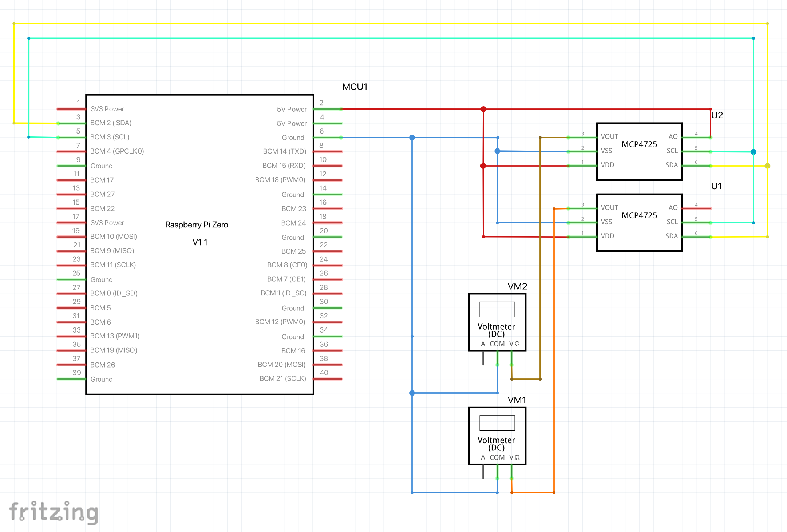Click the VM2 voltmeter display rectangle

click(x=497, y=309)
